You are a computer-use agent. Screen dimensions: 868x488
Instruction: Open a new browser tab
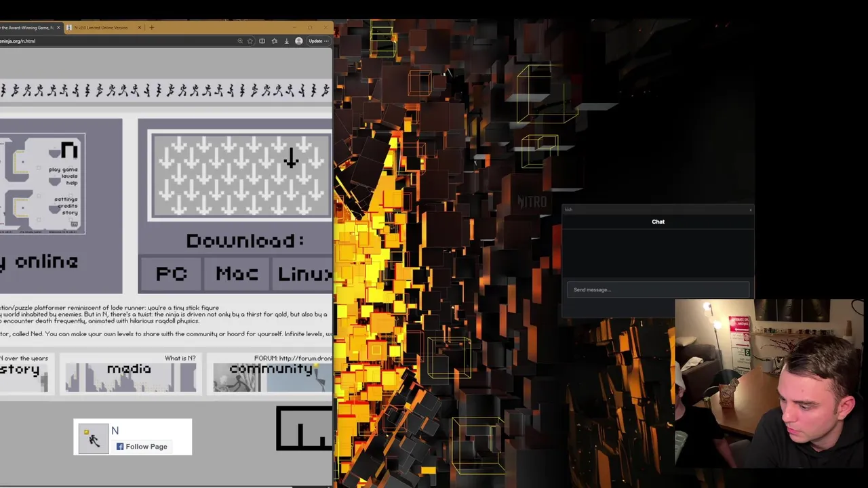coord(151,28)
